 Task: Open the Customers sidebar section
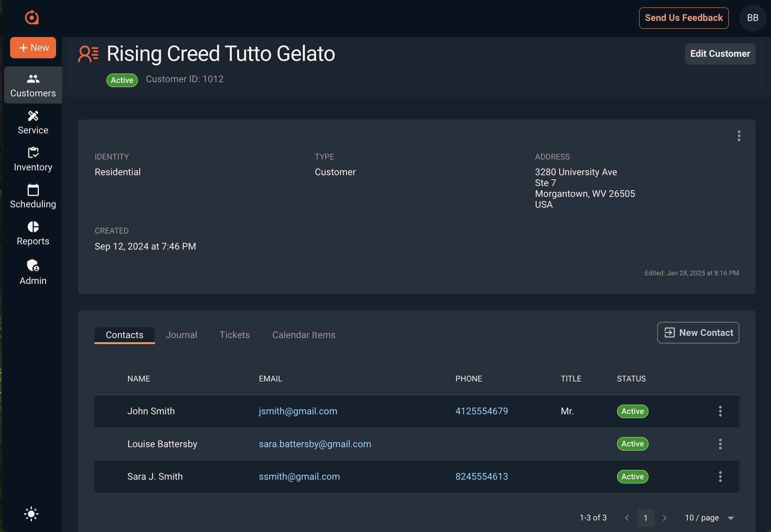[x=33, y=85]
